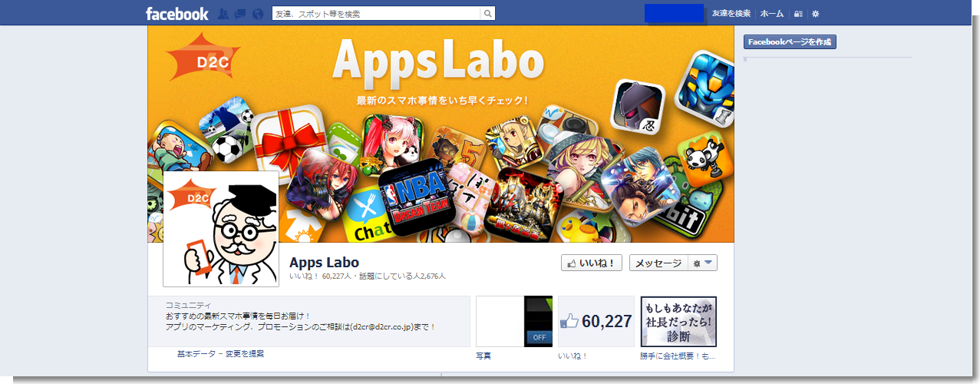The image size is (980, 384).
Task: Click the いいね！ like button
Action: click(591, 263)
